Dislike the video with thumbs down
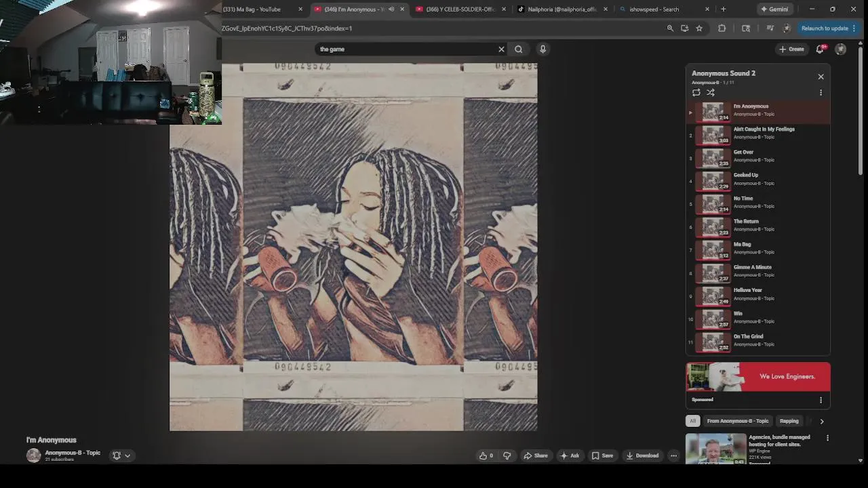Viewport: 868px width, 488px height. (x=507, y=455)
